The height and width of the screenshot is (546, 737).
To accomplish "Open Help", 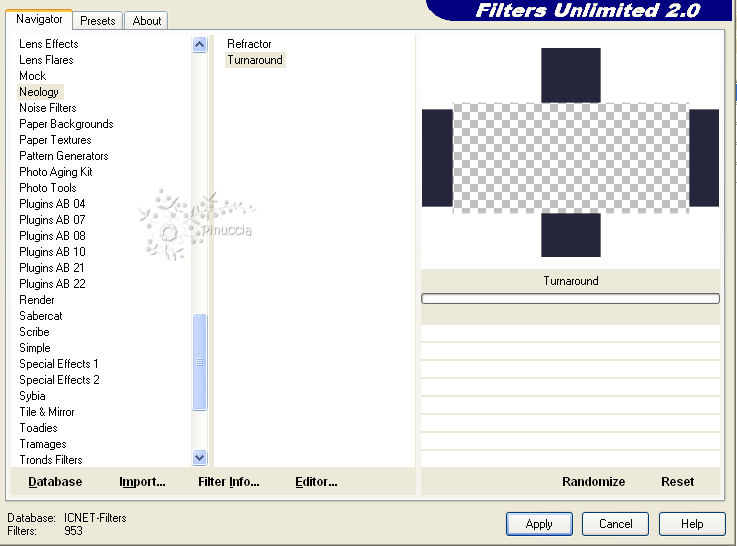I will coord(692,523).
